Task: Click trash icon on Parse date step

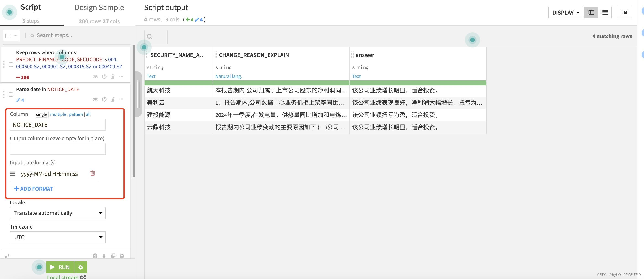Action: [x=112, y=99]
